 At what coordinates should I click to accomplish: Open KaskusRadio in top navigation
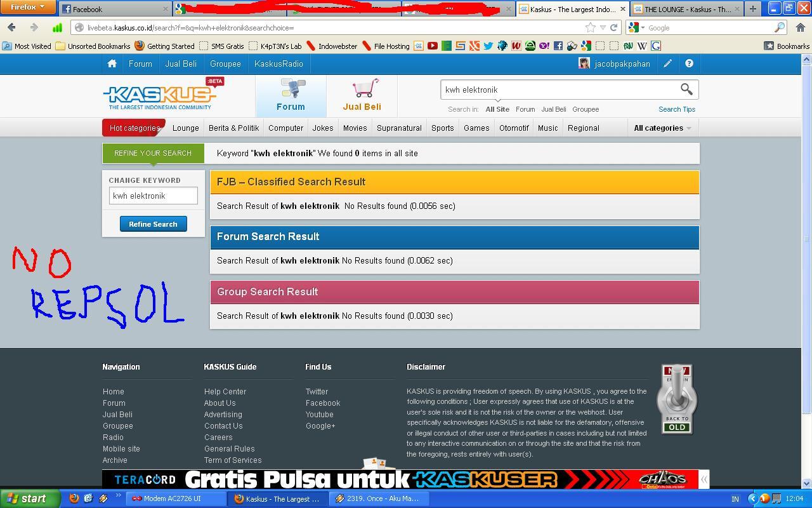point(278,63)
